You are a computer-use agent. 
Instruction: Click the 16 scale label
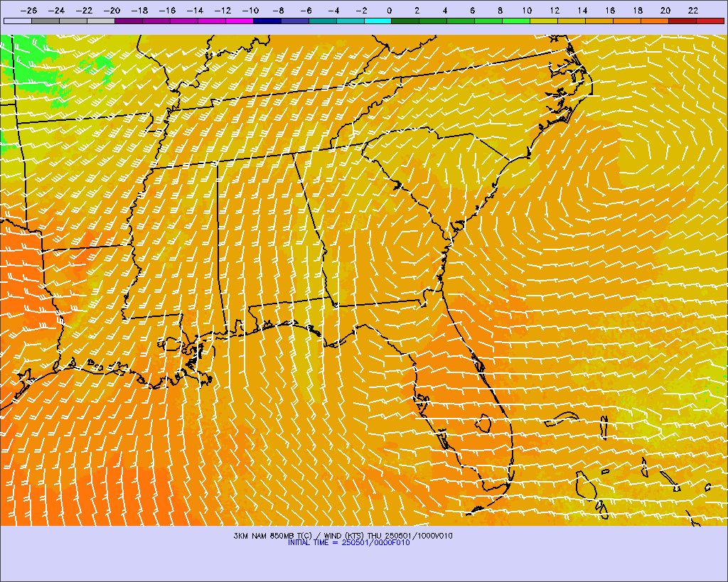tap(610, 10)
